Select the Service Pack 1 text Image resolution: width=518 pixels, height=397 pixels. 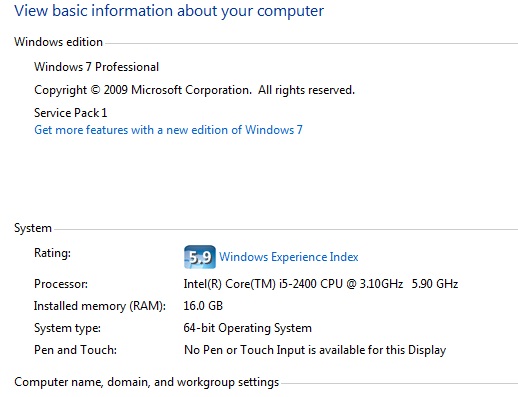pyautogui.click(x=71, y=113)
